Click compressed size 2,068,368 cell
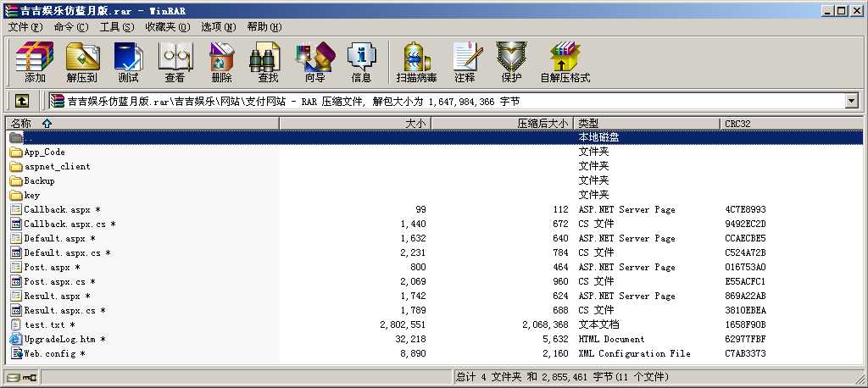868x388 pixels. click(x=545, y=325)
